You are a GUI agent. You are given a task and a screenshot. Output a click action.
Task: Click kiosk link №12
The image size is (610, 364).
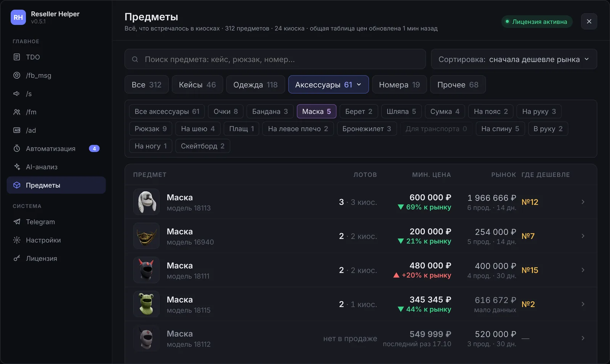(530, 202)
